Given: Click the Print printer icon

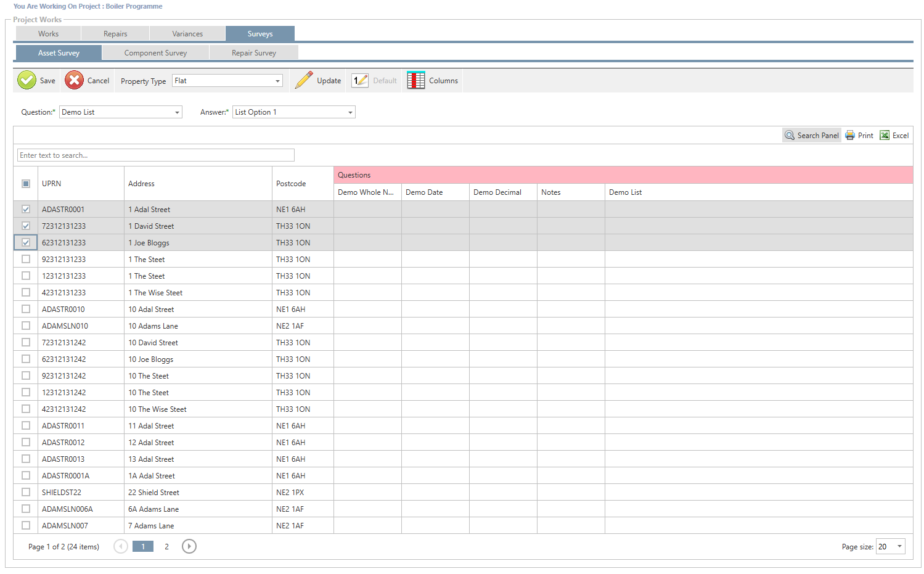Looking at the screenshot, I should [x=850, y=136].
